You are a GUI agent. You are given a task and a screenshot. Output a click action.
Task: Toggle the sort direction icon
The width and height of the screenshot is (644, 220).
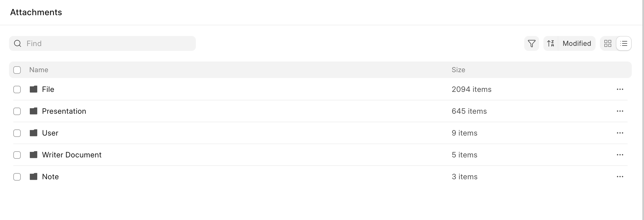[551, 43]
